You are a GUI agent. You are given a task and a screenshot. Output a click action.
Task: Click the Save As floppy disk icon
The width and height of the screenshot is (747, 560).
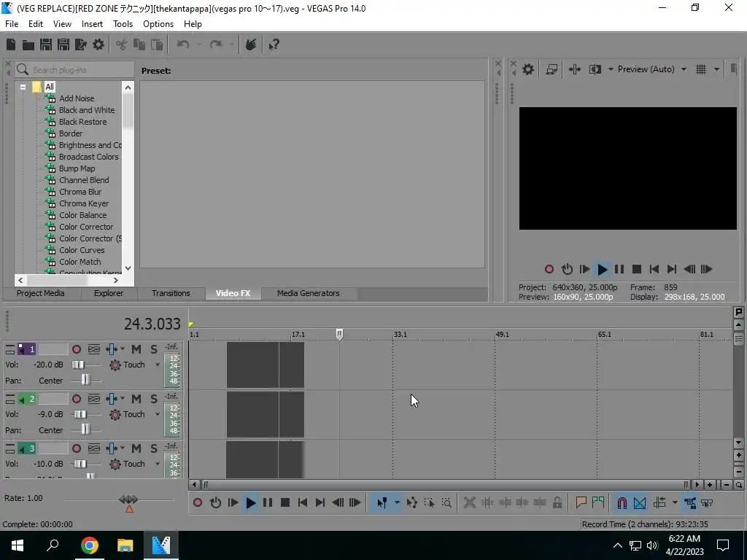coord(63,44)
